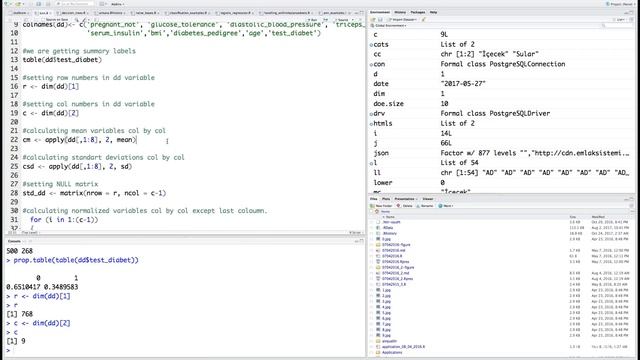
Task: Click the code tools wand icon
Action: [x=84, y=20]
